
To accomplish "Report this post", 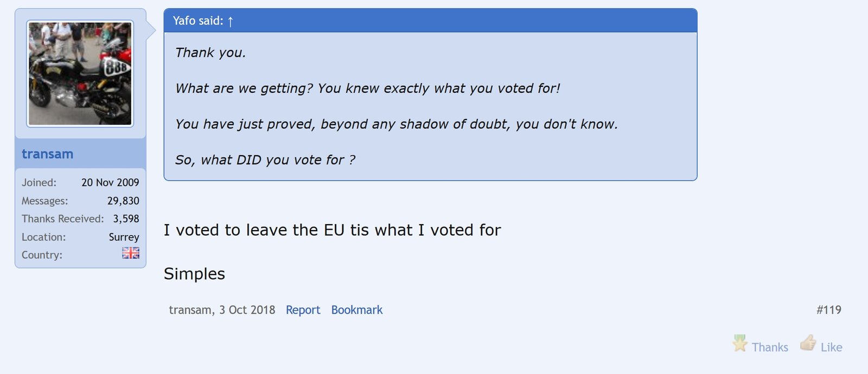I will click(x=303, y=310).
